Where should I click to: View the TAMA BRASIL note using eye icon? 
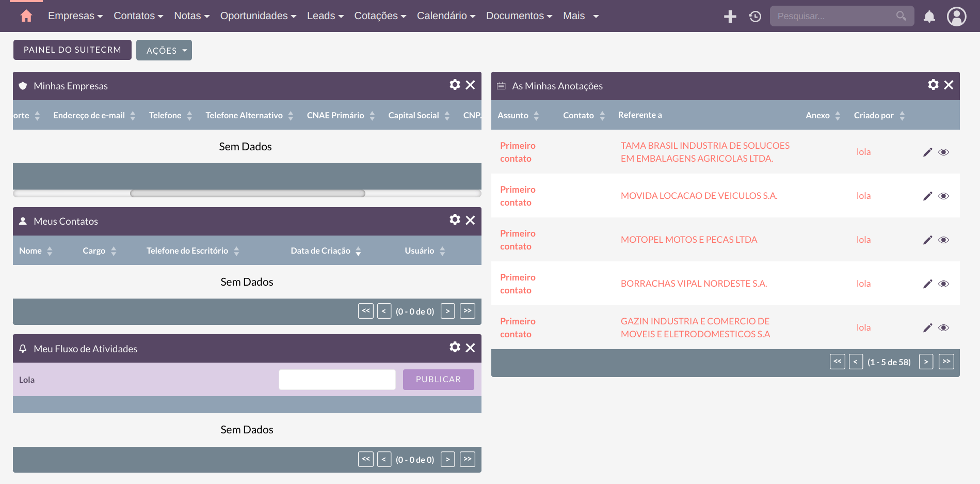(943, 152)
